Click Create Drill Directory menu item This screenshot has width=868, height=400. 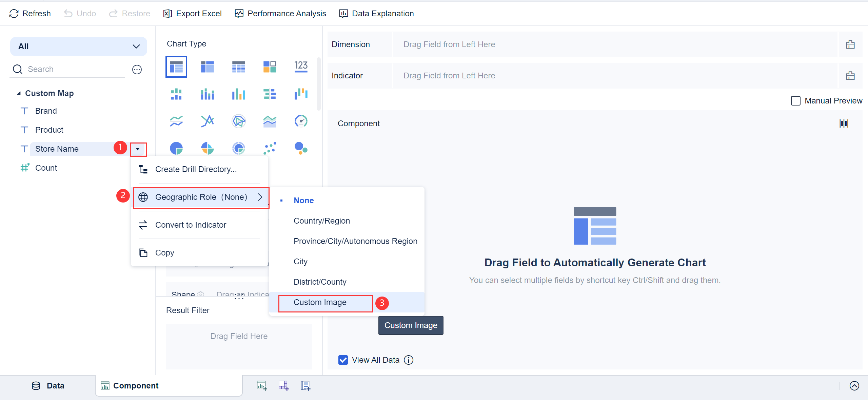[200, 169]
